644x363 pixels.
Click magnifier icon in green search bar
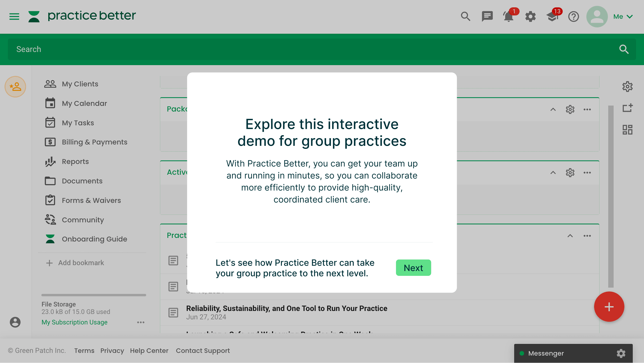tap(624, 49)
